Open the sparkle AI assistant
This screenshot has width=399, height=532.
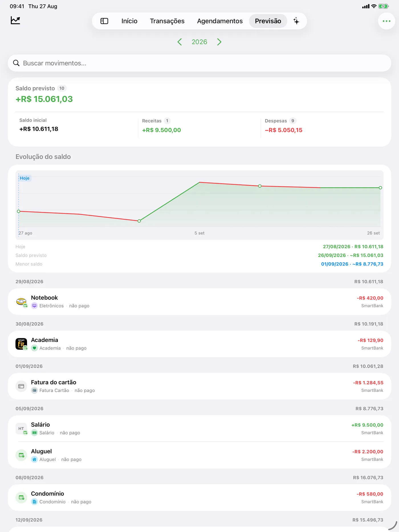(296, 21)
